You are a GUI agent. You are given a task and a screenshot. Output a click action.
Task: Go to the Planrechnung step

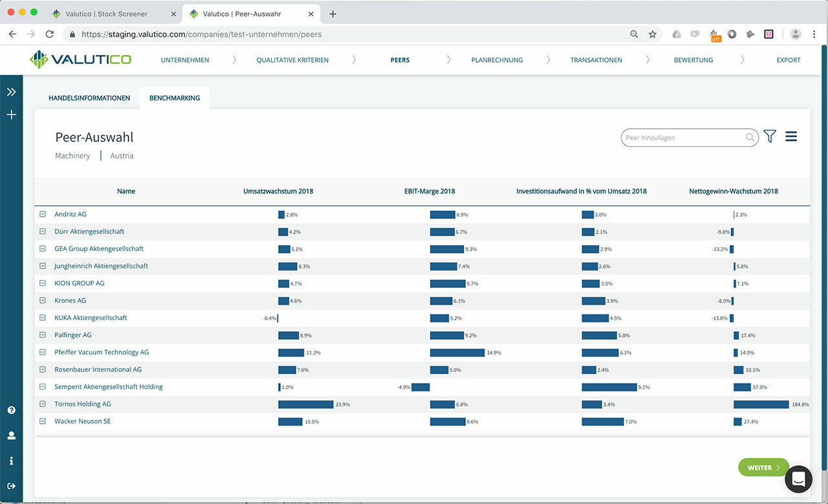(497, 60)
